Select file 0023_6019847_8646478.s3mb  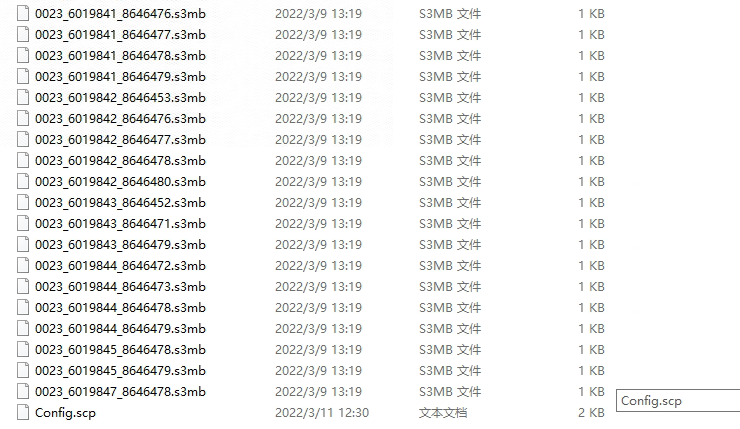coord(120,392)
